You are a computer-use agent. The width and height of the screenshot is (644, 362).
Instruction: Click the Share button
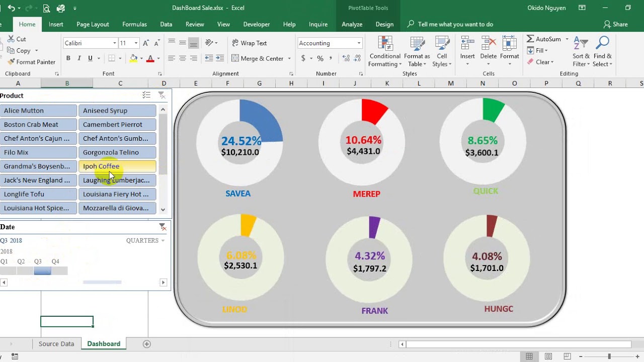616,24
